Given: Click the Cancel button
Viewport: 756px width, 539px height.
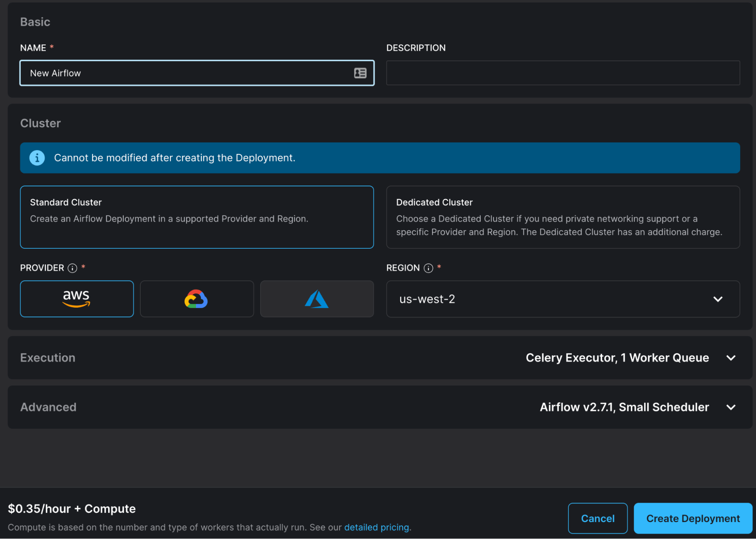Looking at the screenshot, I should [598, 518].
